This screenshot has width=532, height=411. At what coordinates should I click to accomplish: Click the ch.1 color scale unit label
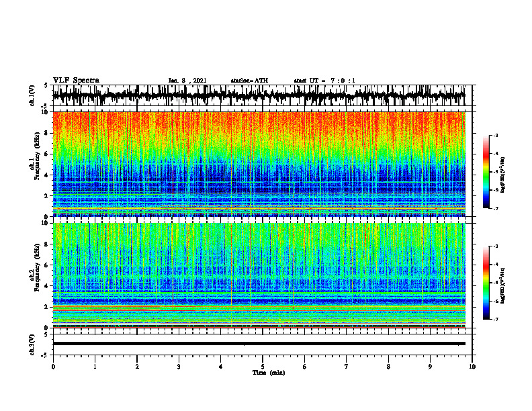point(503,175)
